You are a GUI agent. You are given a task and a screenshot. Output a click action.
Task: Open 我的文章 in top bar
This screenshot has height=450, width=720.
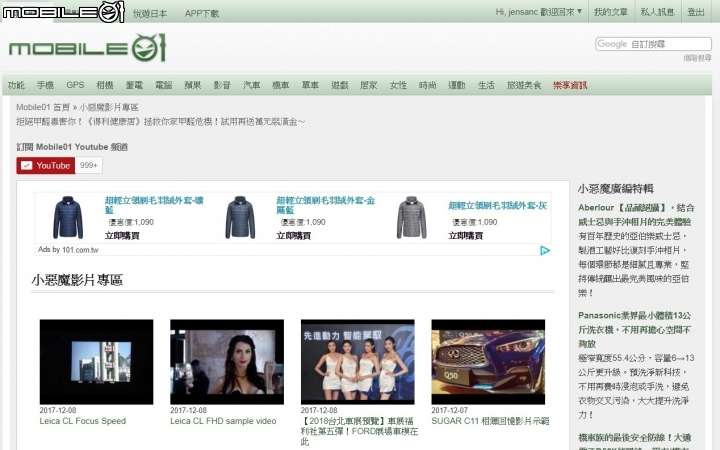(x=610, y=12)
